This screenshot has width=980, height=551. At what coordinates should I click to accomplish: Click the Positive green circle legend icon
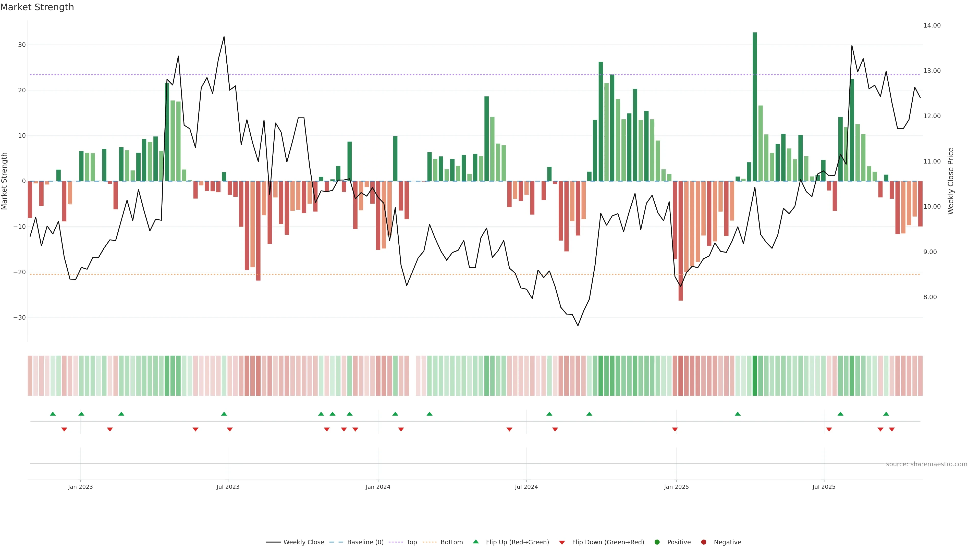657,542
